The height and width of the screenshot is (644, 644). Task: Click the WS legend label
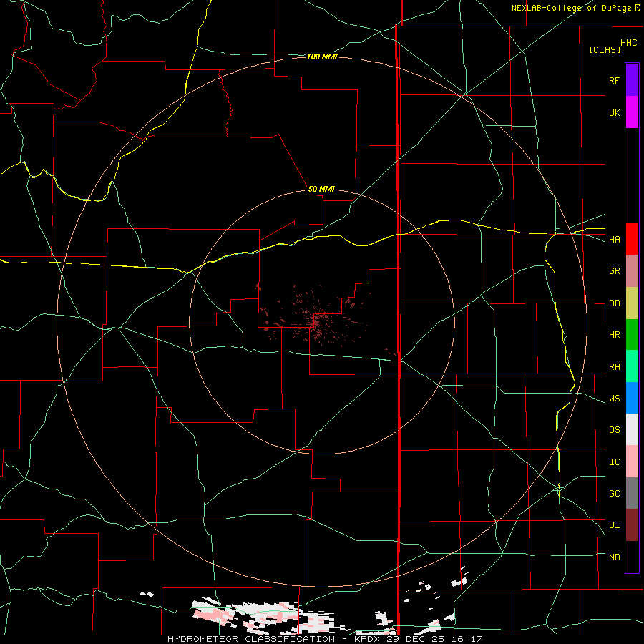[614, 398]
